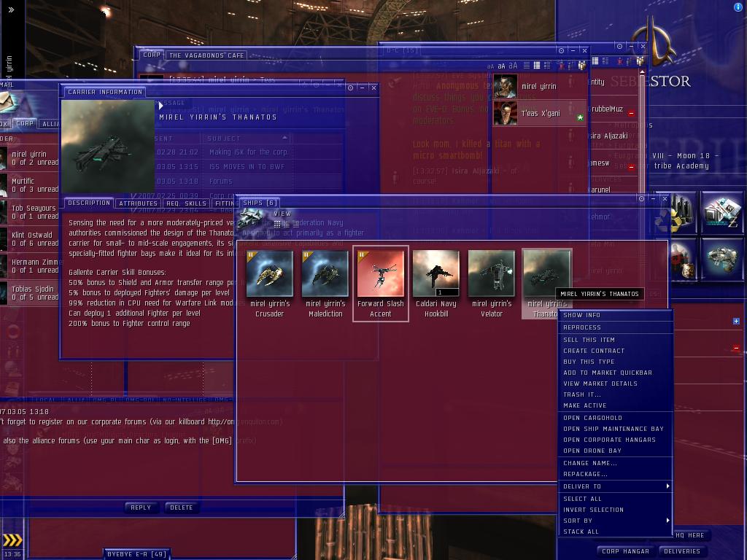Click the Thanatos preview image in Carrier Information
Screen dimensions: 747x560
pos(108,146)
